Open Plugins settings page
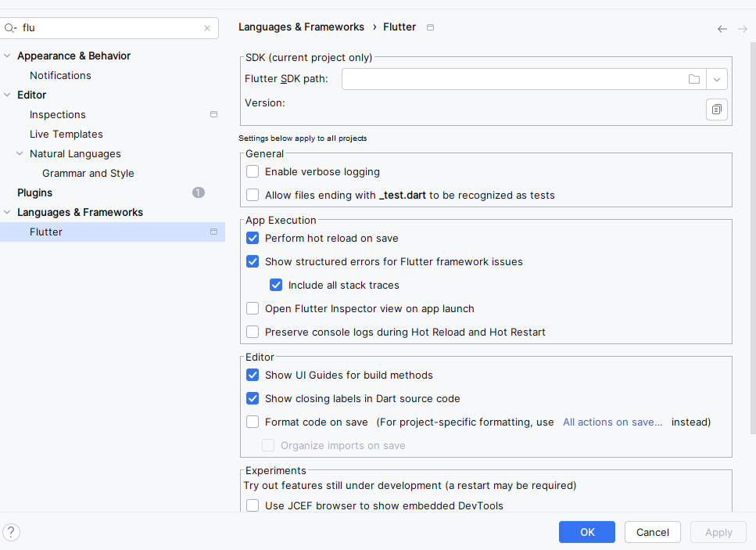 [34, 192]
